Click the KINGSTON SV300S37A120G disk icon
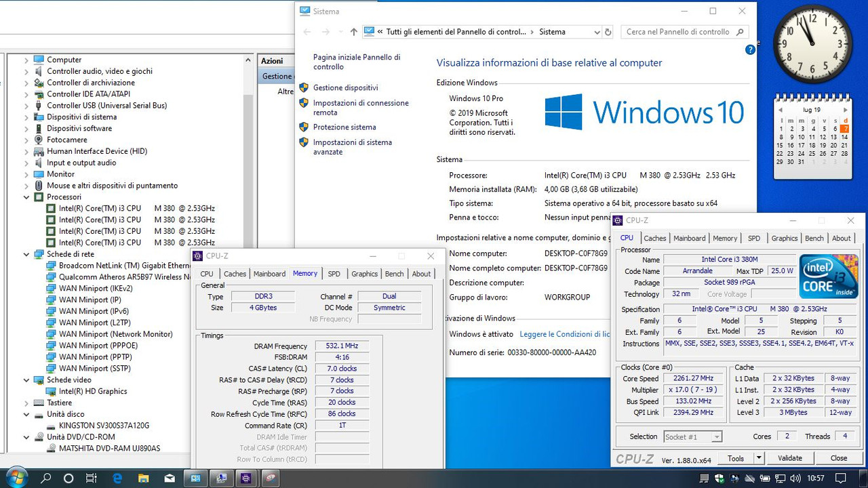 (x=51, y=426)
